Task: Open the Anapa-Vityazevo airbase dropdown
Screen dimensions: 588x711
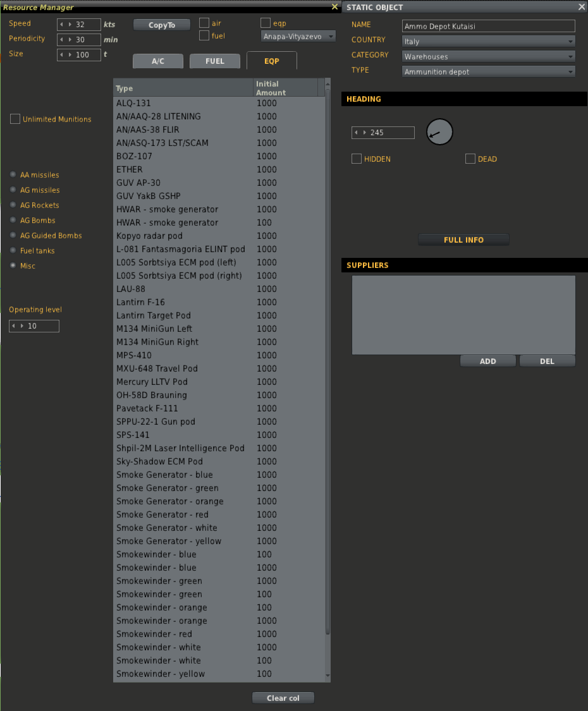Action: (x=298, y=36)
